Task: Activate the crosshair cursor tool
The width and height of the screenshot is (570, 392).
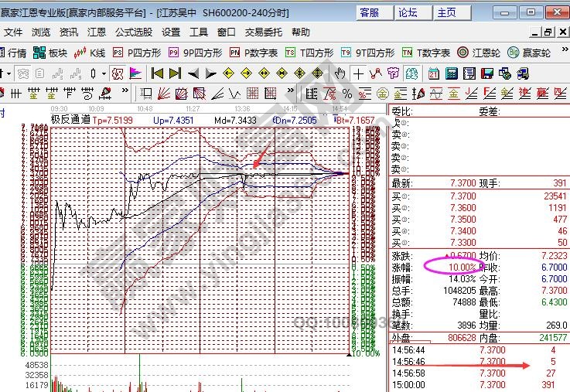Action: click(359, 73)
